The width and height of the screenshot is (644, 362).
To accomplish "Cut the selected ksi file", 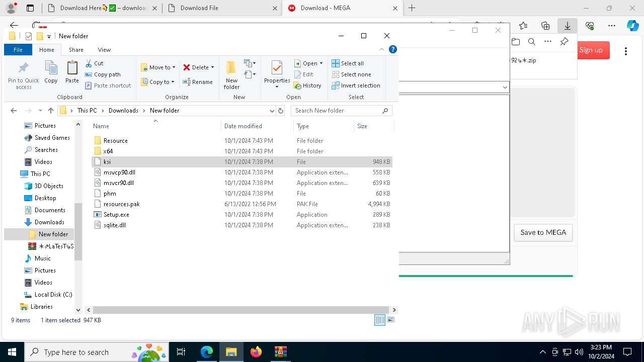I will (x=94, y=63).
